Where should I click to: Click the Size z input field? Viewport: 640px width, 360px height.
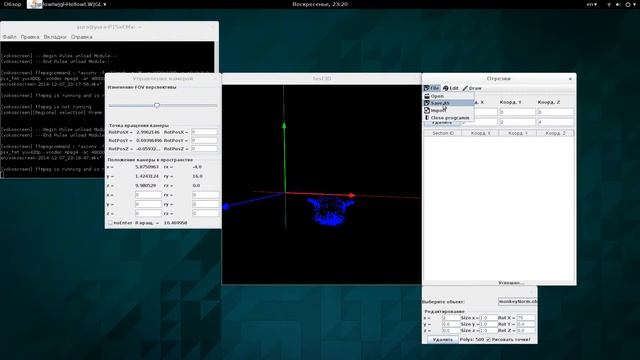pos(489,331)
